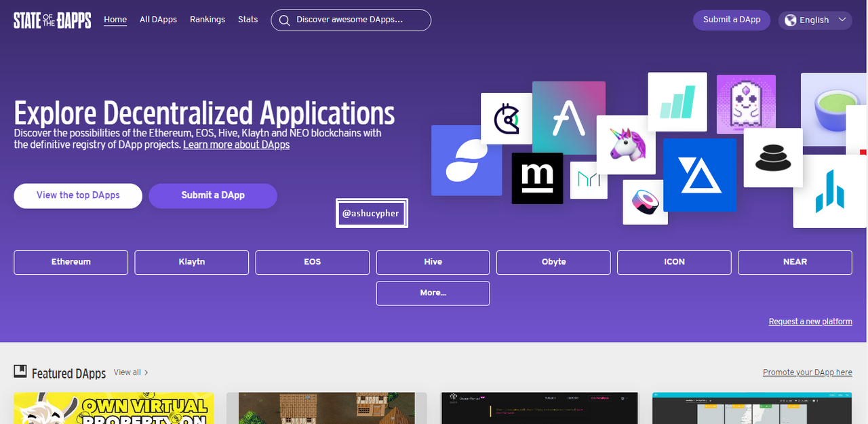This screenshot has width=868, height=424.
Task: Go to the Home nav item
Action: pos(115,20)
